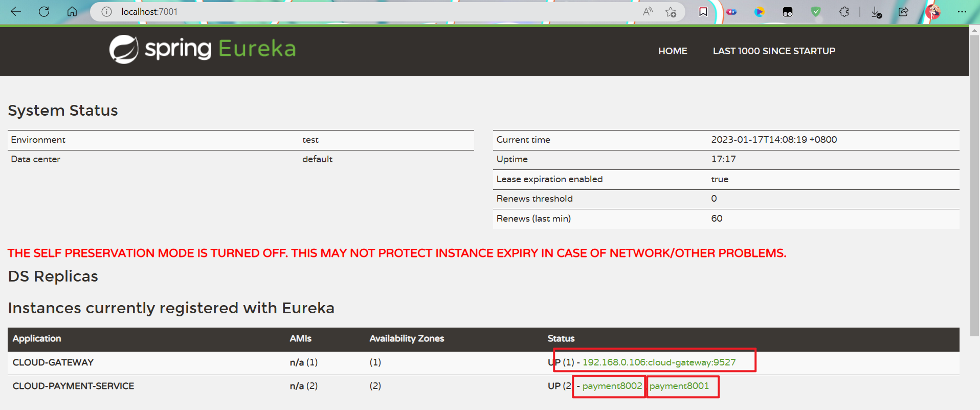980x410 pixels.
Task: Share this page via share icon
Action: point(903,11)
